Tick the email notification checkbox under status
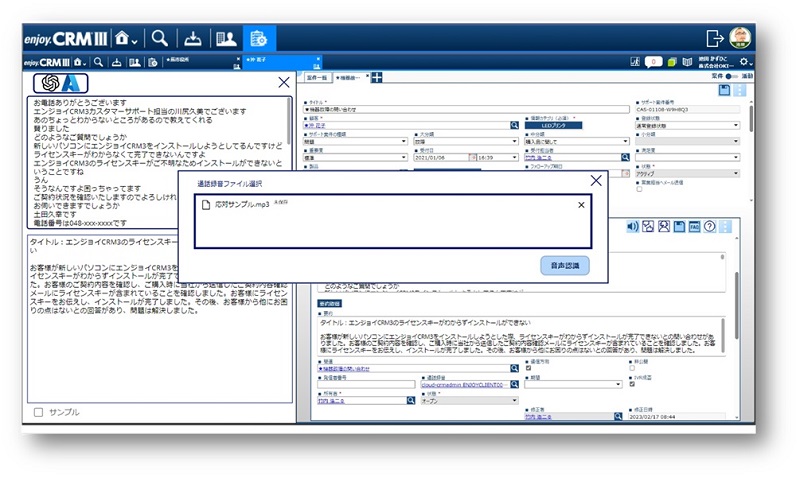The height and width of the screenshot is (478, 800). pyautogui.click(x=639, y=189)
